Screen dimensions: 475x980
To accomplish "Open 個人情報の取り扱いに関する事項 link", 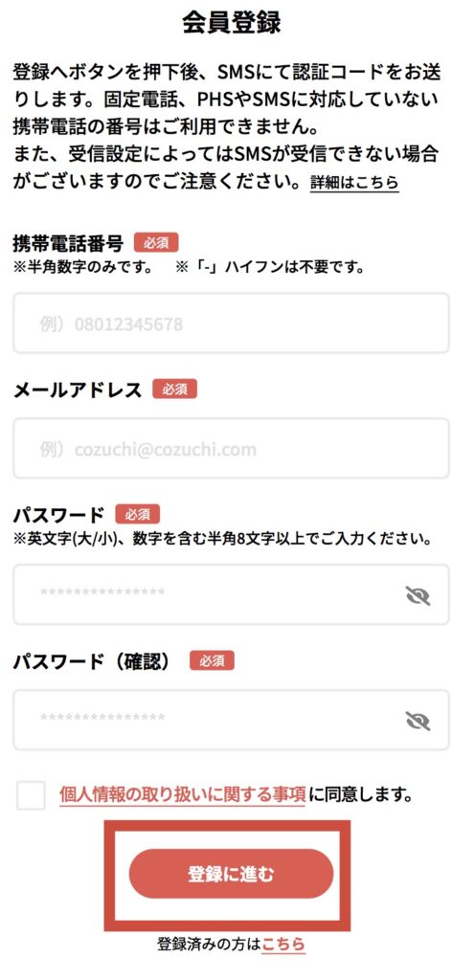I will pyautogui.click(x=183, y=794).
